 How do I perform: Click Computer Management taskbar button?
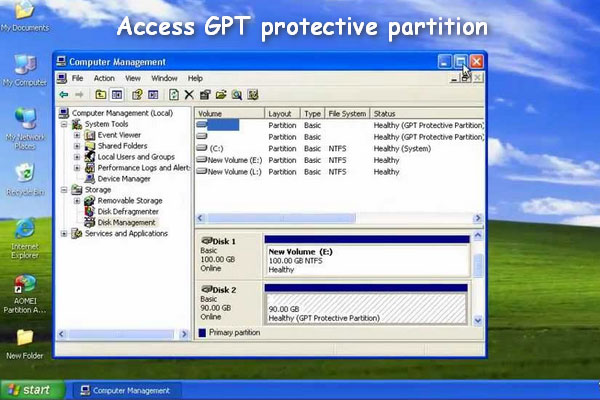[126, 390]
